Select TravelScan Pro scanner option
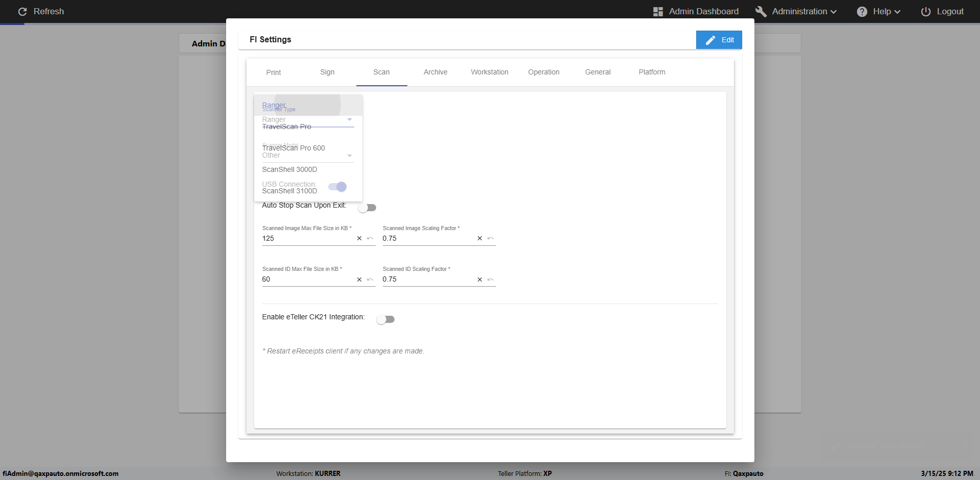The height and width of the screenshot is (480, 980). [308, 127]
